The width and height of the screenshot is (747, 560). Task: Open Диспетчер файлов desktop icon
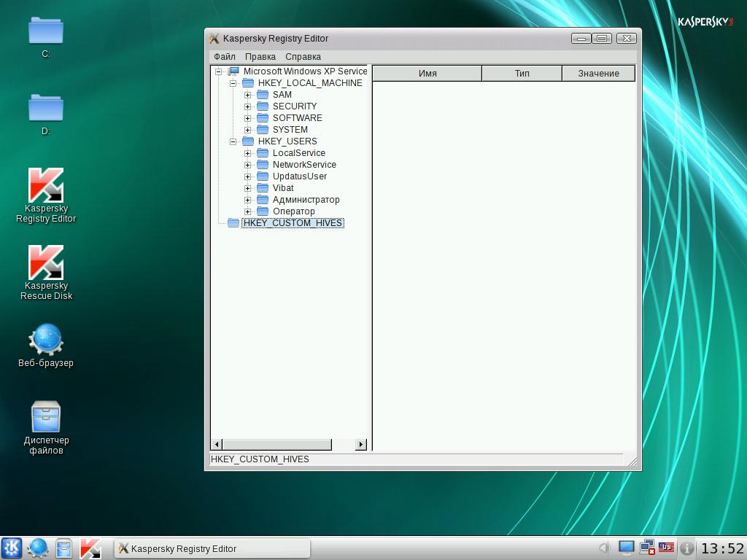pyautogui.click(x=46, y=417)
